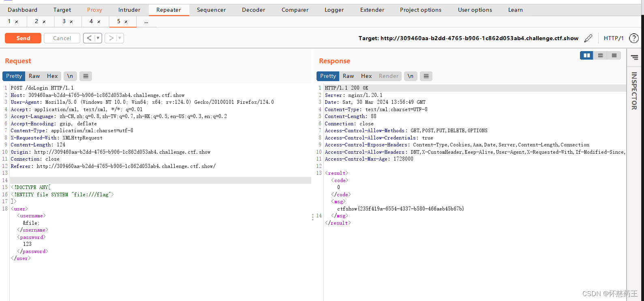Switch request view to Hex
The image size is (644, 301).
52,76
